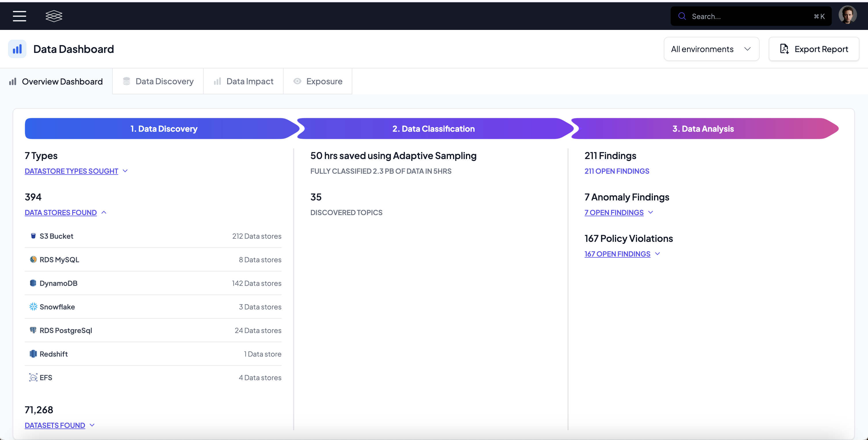This screenshot has width=868, height=440.
Task: Expand the 167 Open Findings chevron
Action: point(657,254)
